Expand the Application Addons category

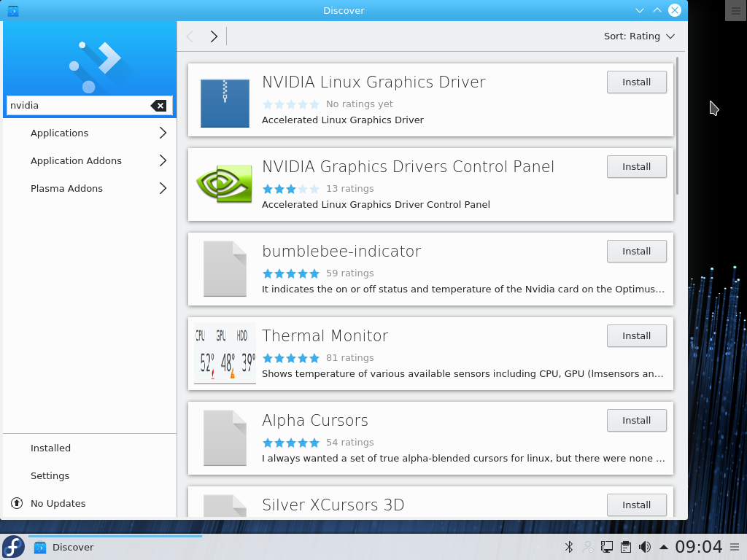click(90, 160)
